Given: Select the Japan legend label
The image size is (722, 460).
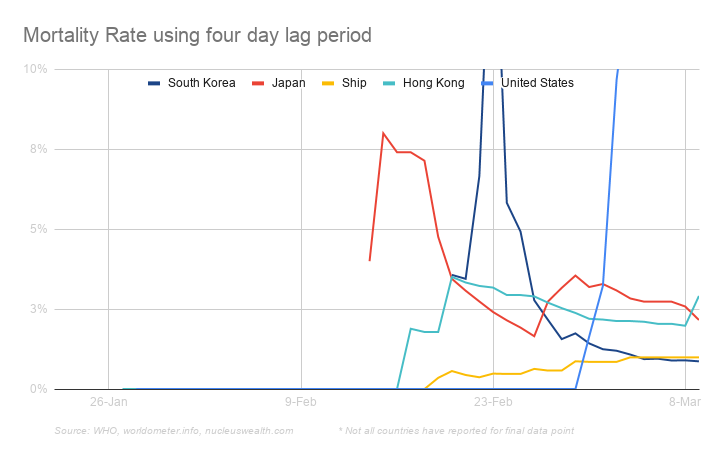Looking at the screenshot, I should point(288,83).
